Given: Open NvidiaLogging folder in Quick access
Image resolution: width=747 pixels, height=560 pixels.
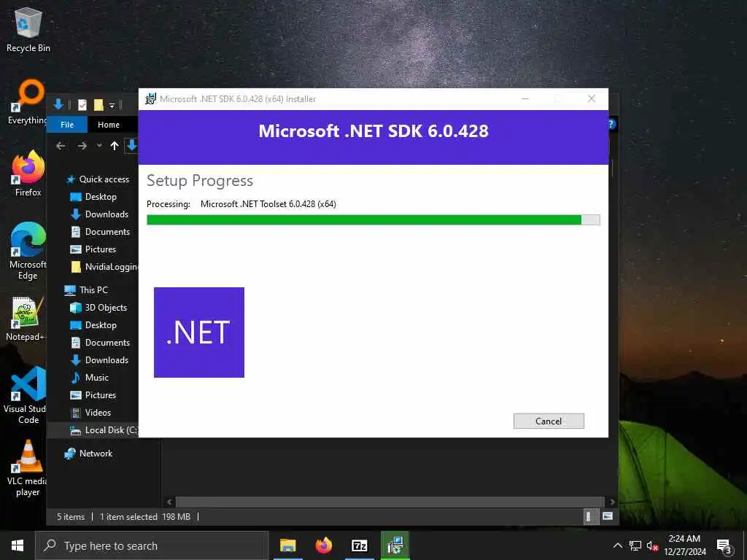Looking at the screenshot, I should (x=104, y=267).
